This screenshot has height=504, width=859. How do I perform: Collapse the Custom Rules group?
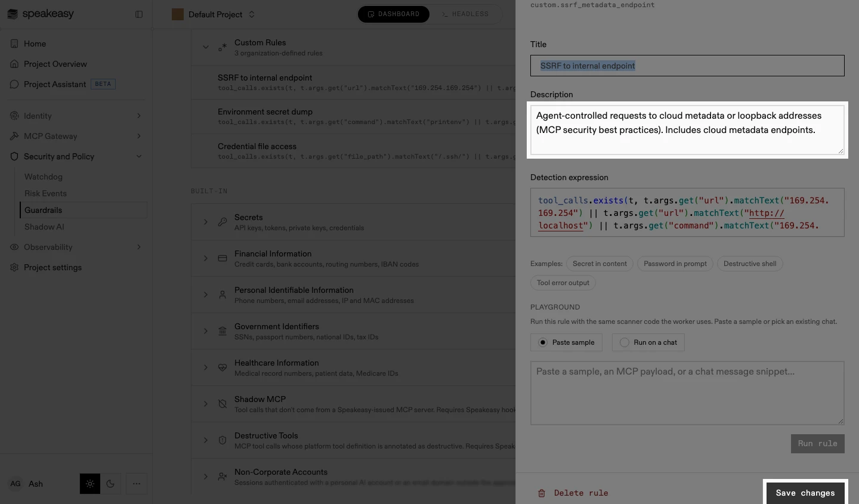click(x=206, y=47)
